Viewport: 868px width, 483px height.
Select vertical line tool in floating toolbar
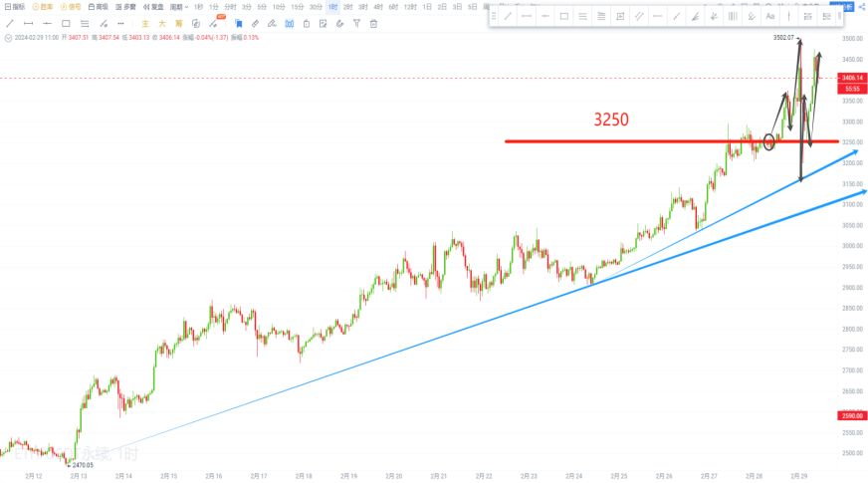pyautogui.click(x=788, y=16)
